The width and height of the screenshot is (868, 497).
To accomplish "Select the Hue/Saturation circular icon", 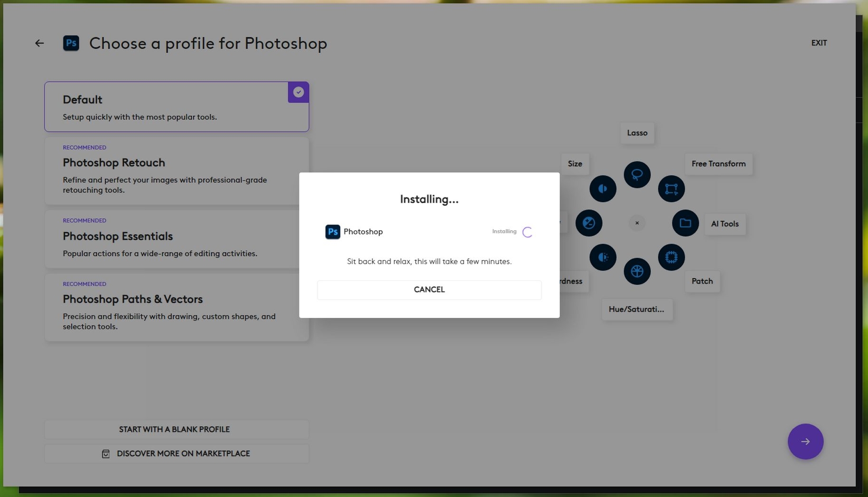I will pos(637,272).
